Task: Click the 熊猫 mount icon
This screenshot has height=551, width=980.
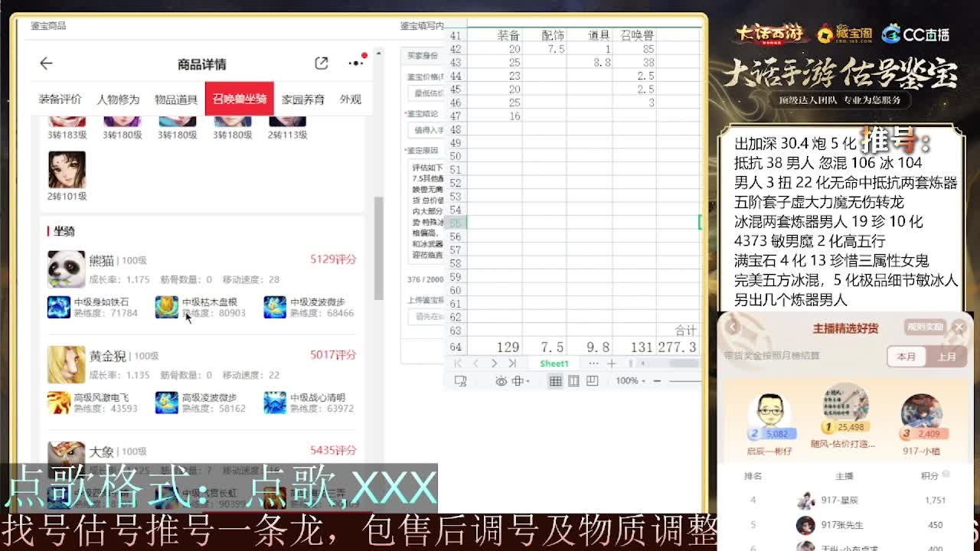Action: point(67,268)
